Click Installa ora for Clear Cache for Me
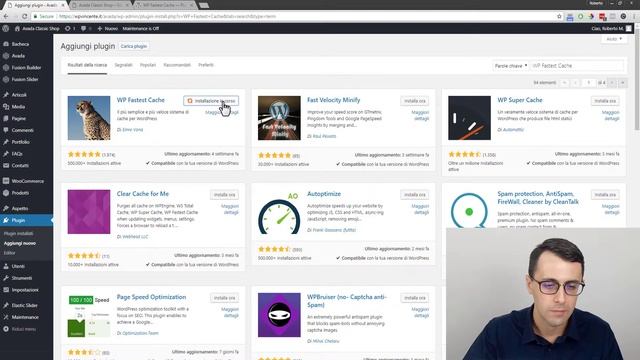This screenshot has height=360, width=640. (x=224, y=195)
